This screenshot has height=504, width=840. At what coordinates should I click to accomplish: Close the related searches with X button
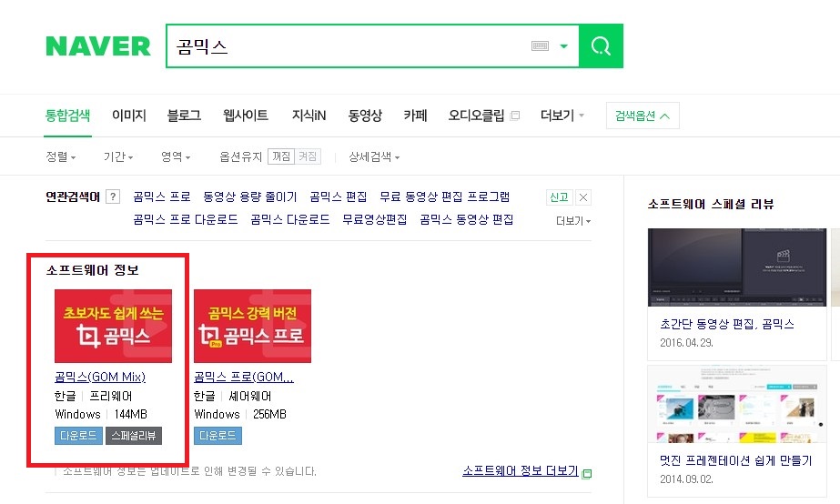tap(582, 197)
